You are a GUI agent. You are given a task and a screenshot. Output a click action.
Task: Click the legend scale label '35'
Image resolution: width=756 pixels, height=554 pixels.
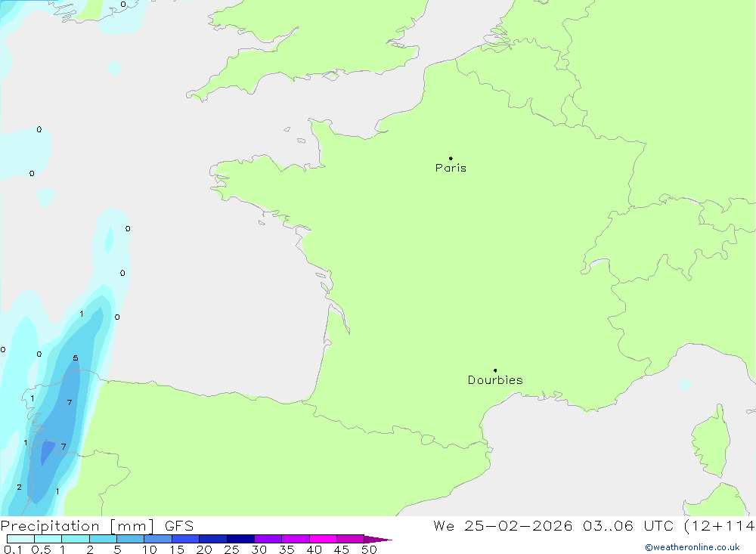click(x=287, y=549)
